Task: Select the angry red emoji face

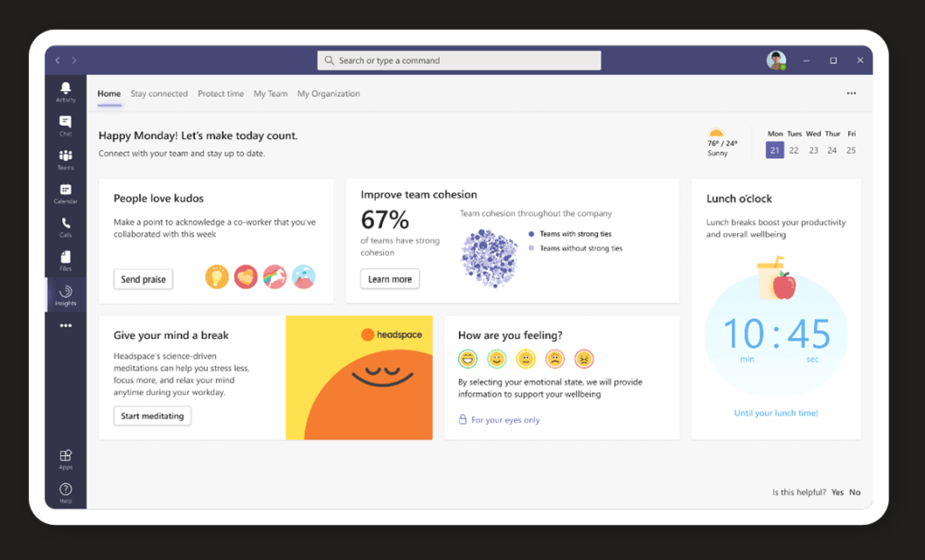Action: pyautogui.click(x=584, y=359)
